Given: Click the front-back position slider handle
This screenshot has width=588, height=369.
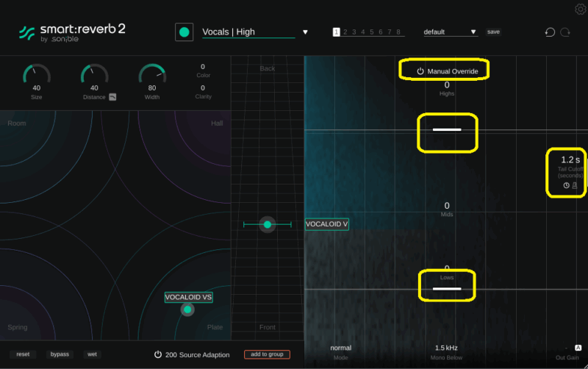Looking at the screenshot, I should click(268, 225).
